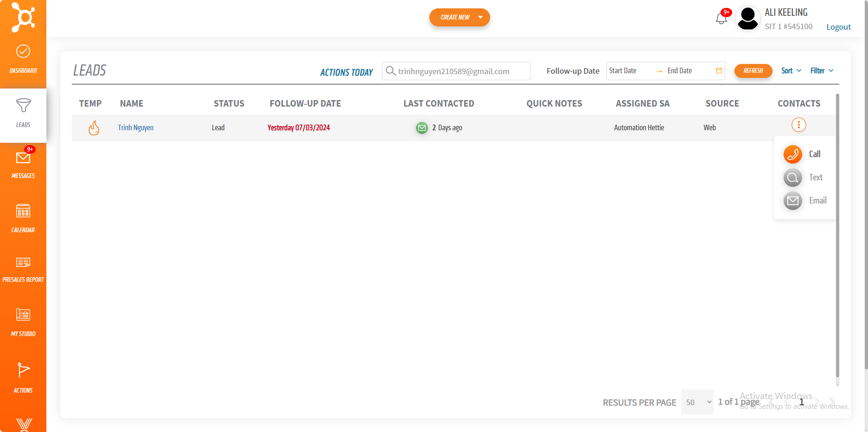
Task: Click the orange Call phone icon
Action: [x=793, y=154]
